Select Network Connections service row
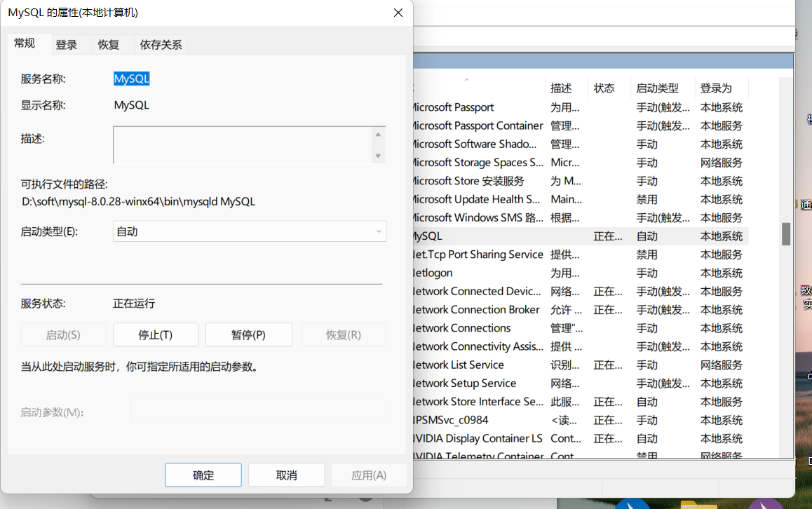This screenshot has width=812, height=509. point(580,328)
